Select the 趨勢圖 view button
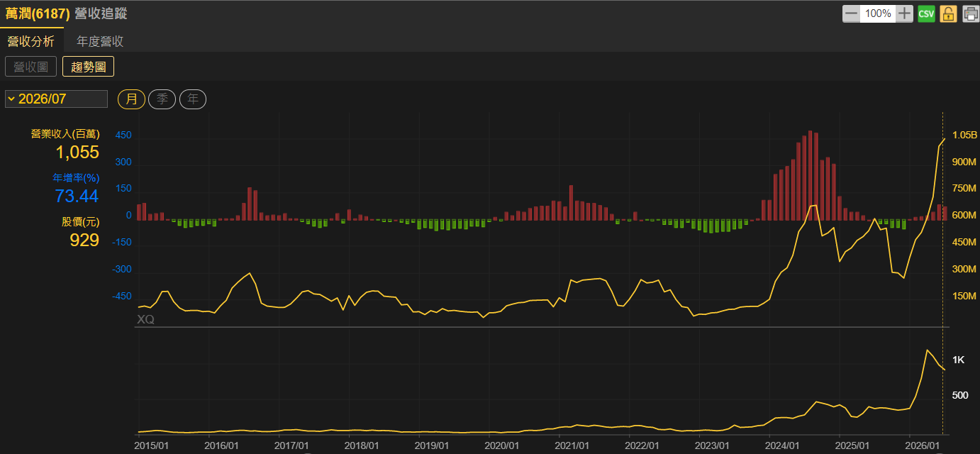The width and height of the screenshot is (980, 454). (89, 67)
